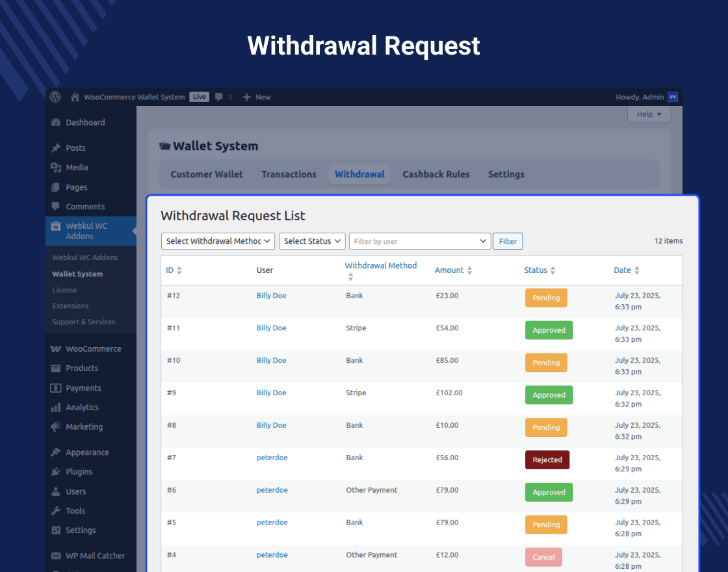
Task: Click the Pending badge in row #8
Action: click(x=546, y=427)
